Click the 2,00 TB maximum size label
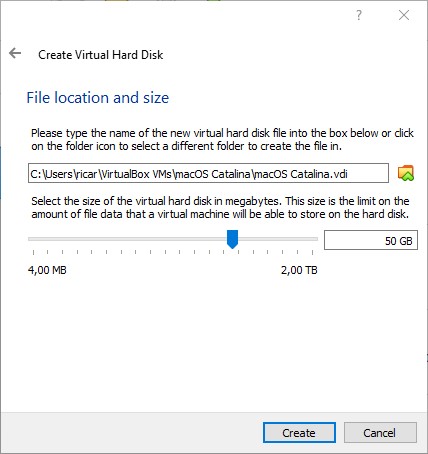This screenshot has height=454, width=428. coord(299,270)
